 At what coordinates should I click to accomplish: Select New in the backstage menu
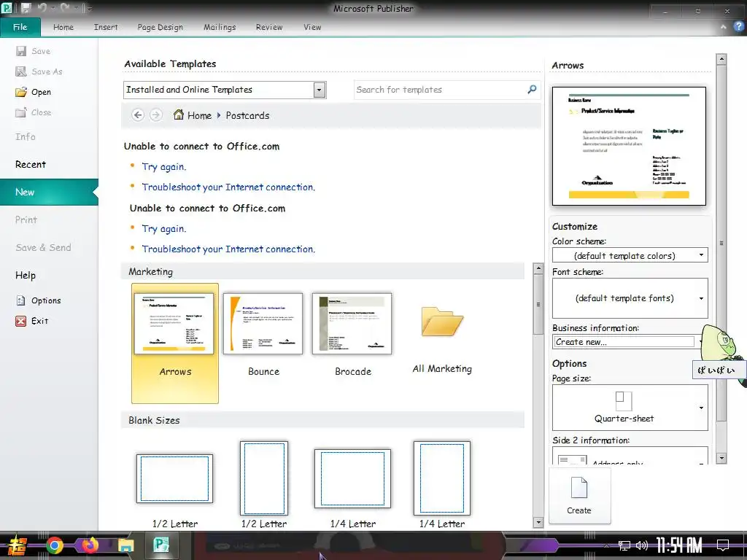tap(49, 192)
